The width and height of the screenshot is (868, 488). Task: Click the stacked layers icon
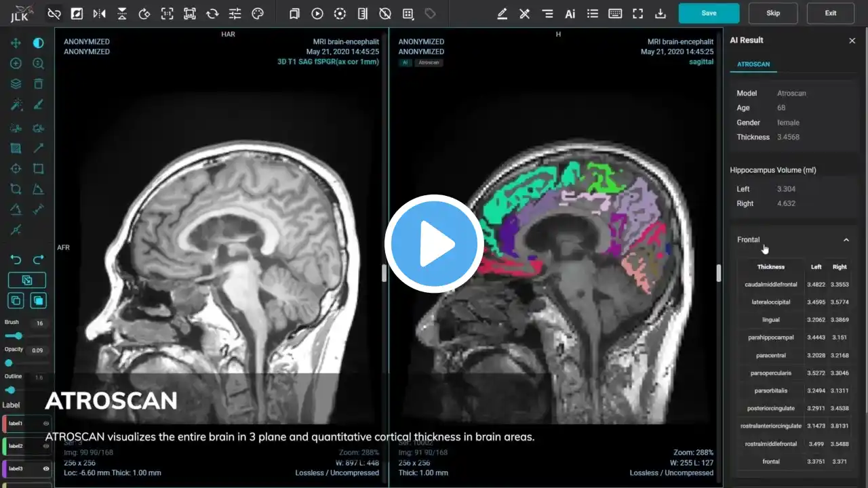click(16, 84)
